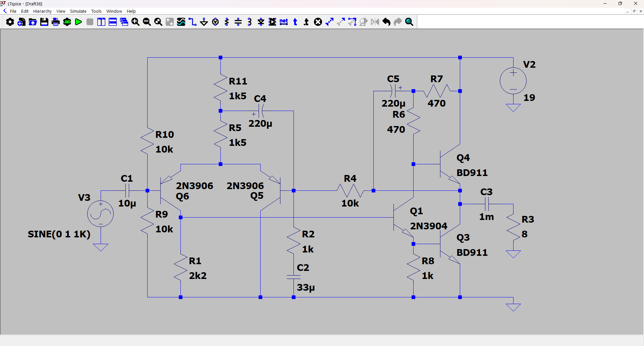This screenshot has height=346, width=644.
Task: Click the 2N3906 label above Q6
Action: (195, 186)
